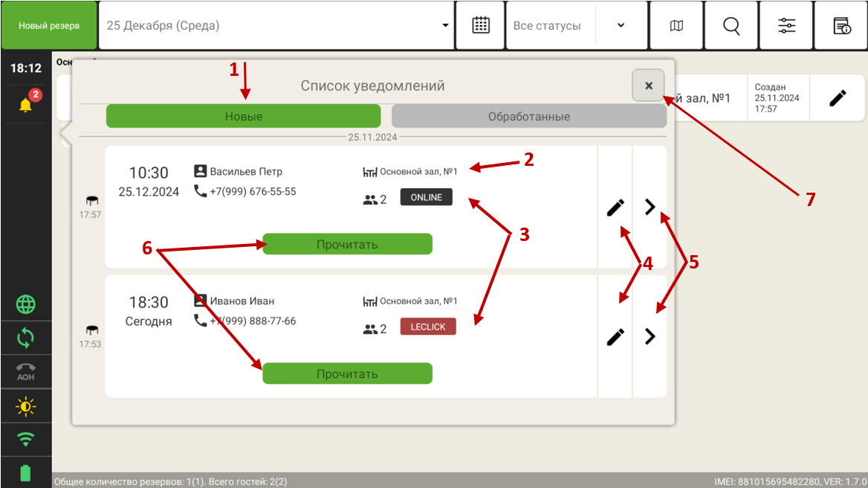Click Прочитать for Васильев Петр reservation

click(347, 244)
